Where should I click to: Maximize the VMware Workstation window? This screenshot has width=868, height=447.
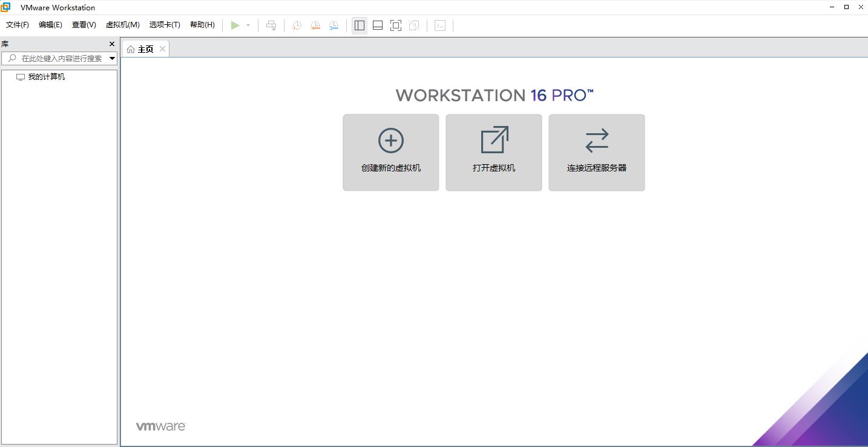(847, 7)
